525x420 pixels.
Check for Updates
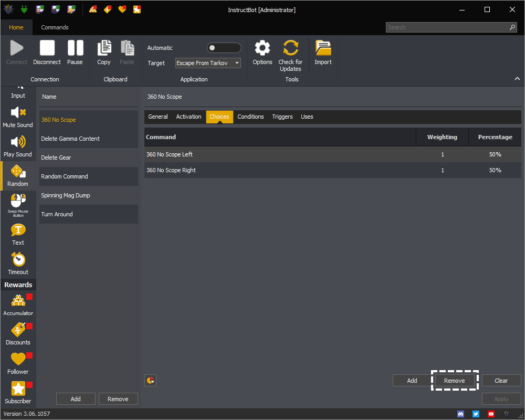coord(290,56)
